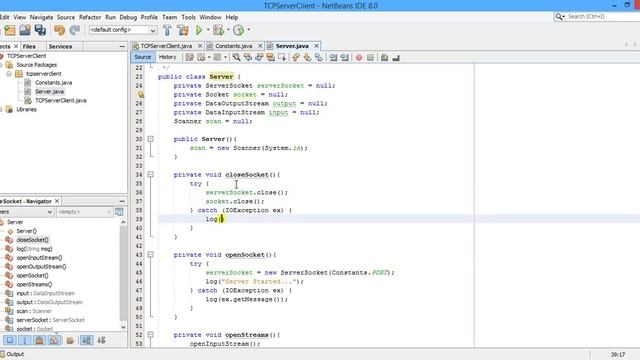Click the New Project toolbar icon
Screen dimensions: 640x360
pos(9,30)
